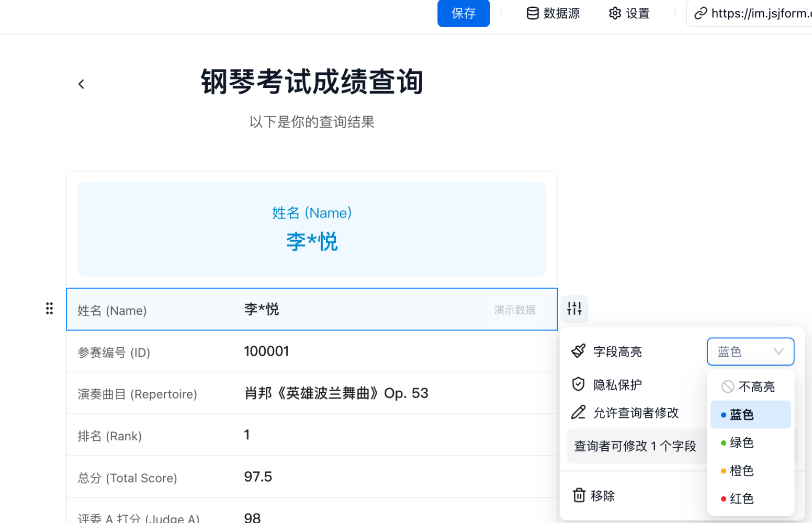This screenshot has height=523, width=812.
Task: Click the title 钢琴考试成绩查询
Action: pos(312,82)
